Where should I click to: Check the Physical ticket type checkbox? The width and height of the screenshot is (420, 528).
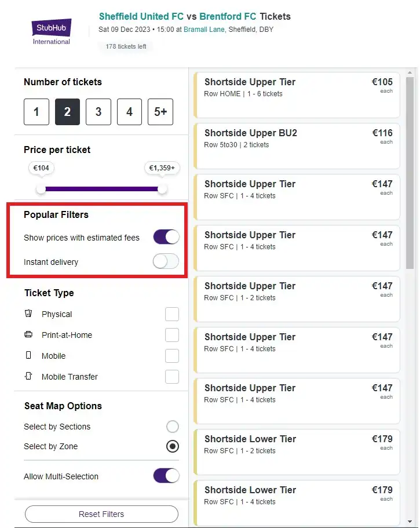(x=172, y=314)
